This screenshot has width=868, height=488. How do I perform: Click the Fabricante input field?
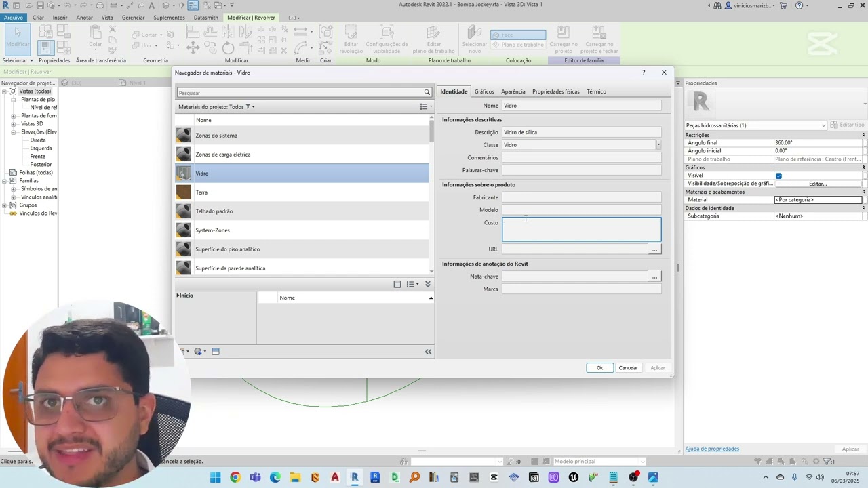point(582,197)
